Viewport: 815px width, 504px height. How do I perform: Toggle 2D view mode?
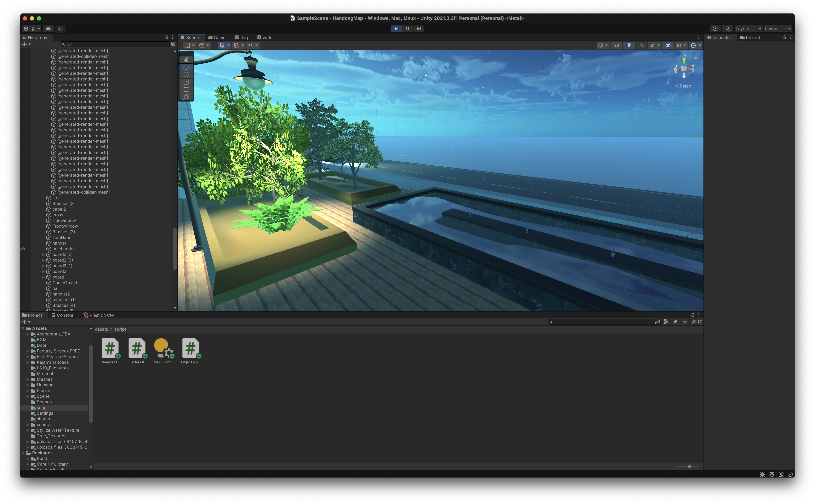(x=616, y=45)
